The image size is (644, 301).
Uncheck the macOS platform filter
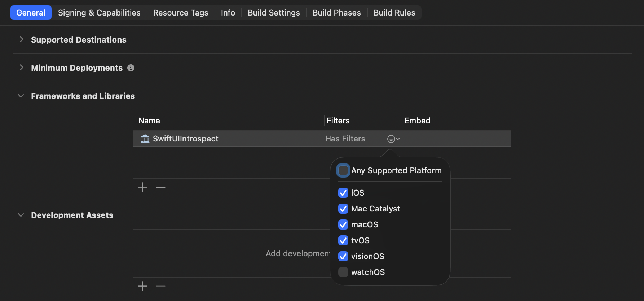coord(343,224)
